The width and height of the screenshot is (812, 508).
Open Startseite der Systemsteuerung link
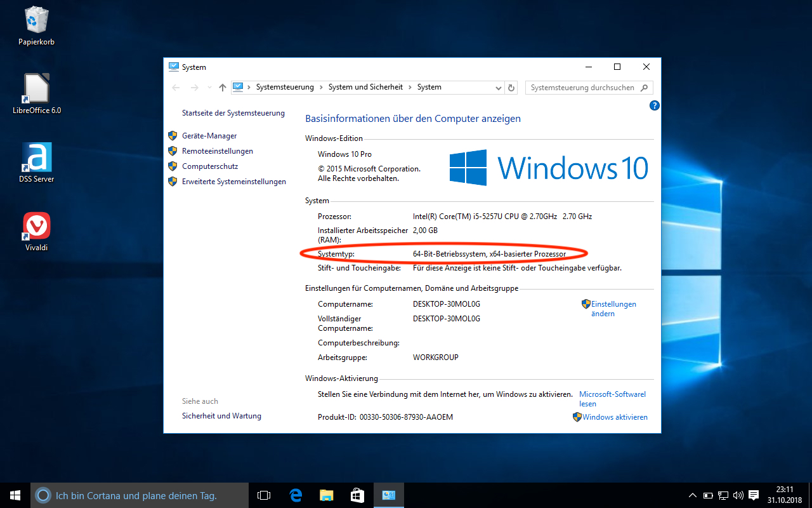click(x=233, y=113)
